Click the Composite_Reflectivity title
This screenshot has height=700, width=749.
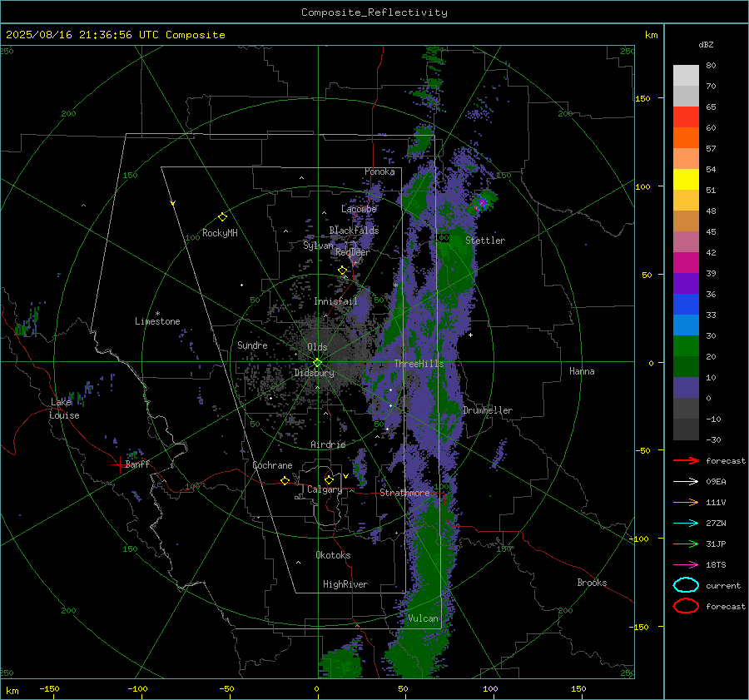[374, 12]
